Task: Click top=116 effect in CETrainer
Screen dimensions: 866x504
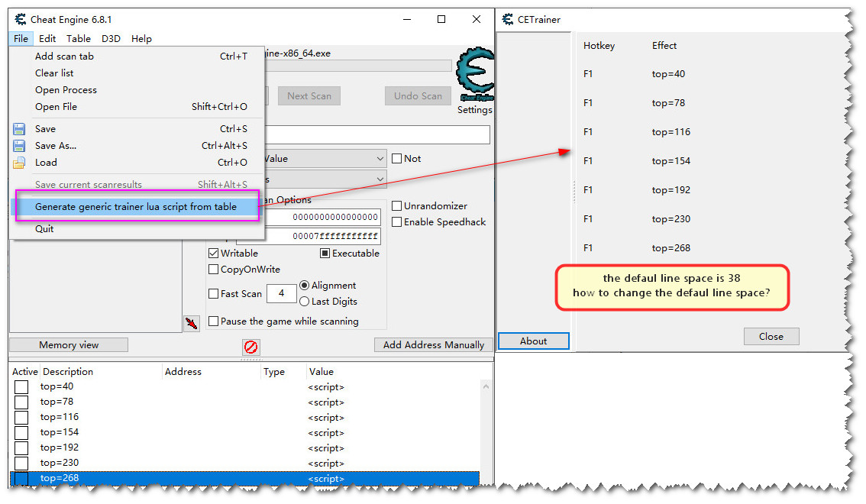Action: click(x=671, y=132)
